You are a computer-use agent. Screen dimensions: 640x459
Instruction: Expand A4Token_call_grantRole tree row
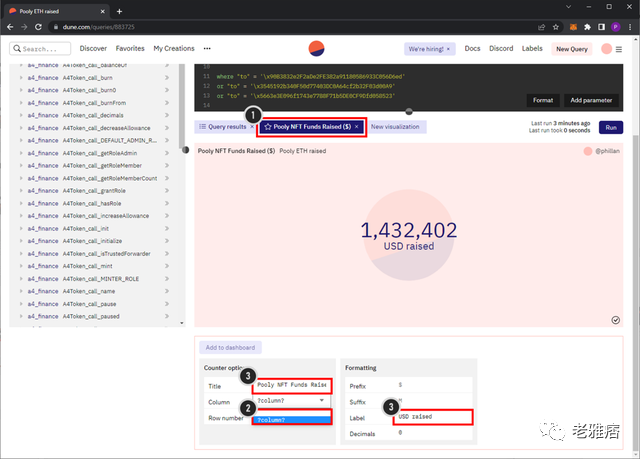21,191
